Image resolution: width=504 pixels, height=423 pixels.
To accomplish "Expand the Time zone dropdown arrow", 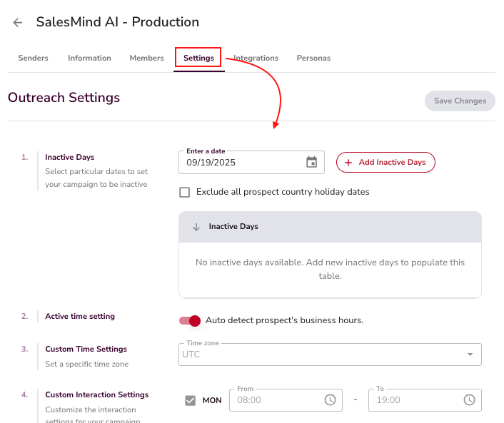I will coord(470,355).
